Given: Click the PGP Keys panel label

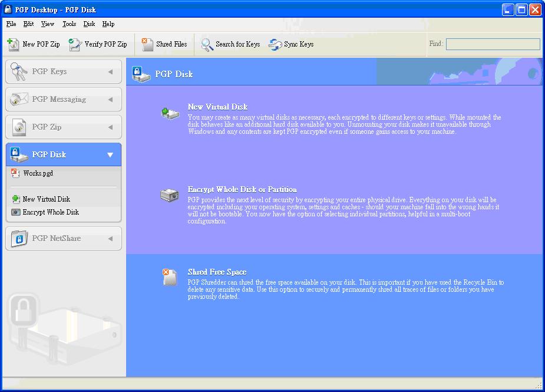Looking at the screenshot, I should [x=49, y=71].
